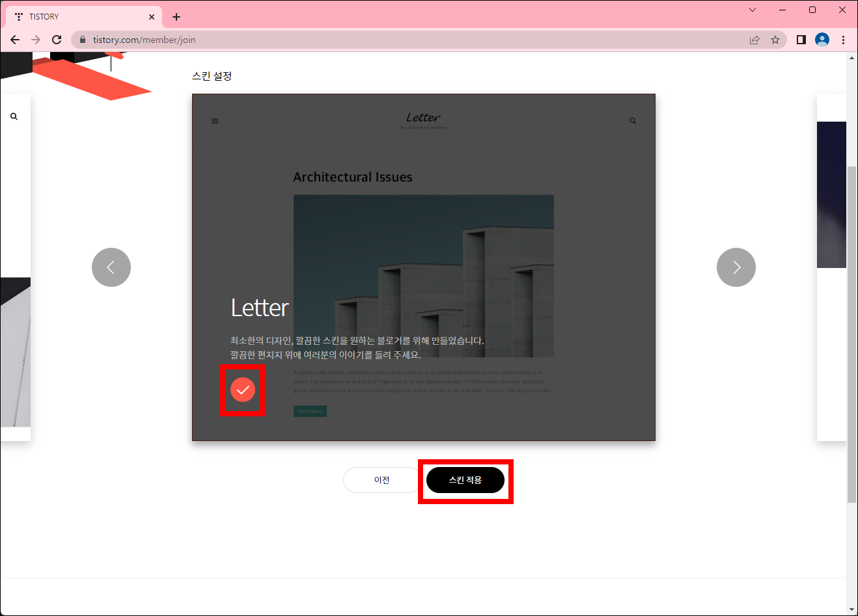Screen dimensions: 858x616
Task: Click the browser forward arrow
Action: click(x=36, y=40)
